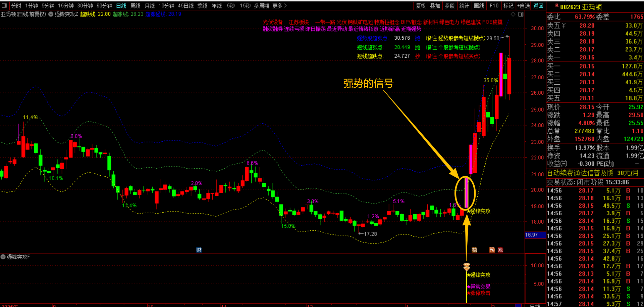The height and width of the screenshot is (307, 644).
Task: Click the 买五 price 28.11
Action: [x=587, y=98]
